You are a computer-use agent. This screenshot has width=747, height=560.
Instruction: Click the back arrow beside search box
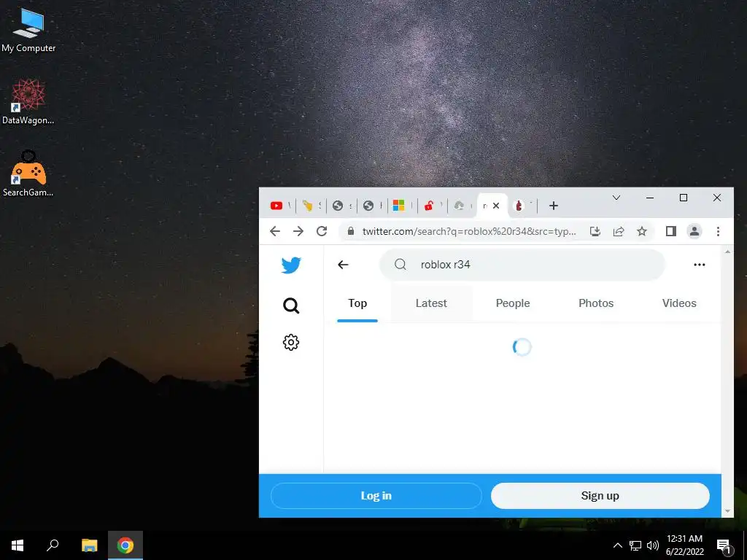tap(343, 265)
